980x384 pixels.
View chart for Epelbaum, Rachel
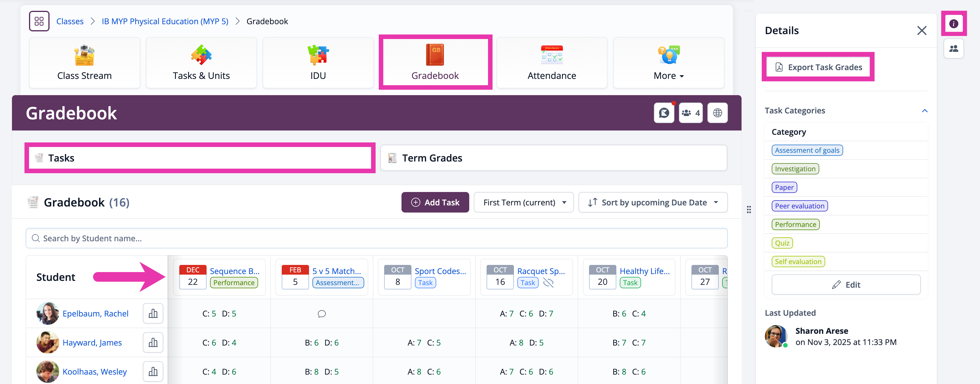(x=153, y=314)
